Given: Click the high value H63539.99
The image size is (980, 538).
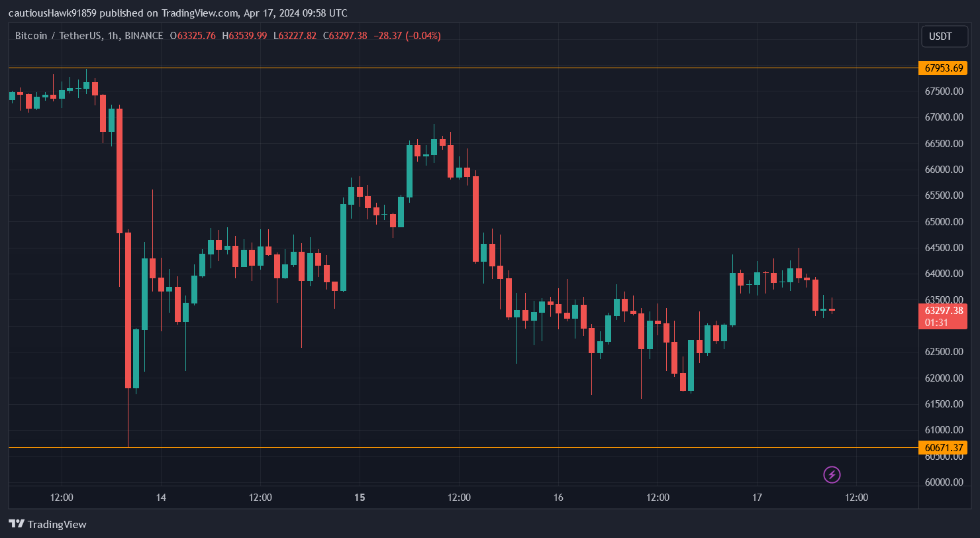Looking at the screenshot, I should (245, 36).
